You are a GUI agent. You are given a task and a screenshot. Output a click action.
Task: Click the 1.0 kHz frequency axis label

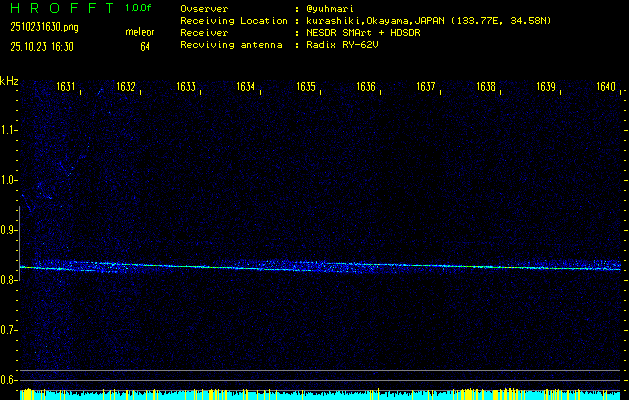tap(9, 180)
